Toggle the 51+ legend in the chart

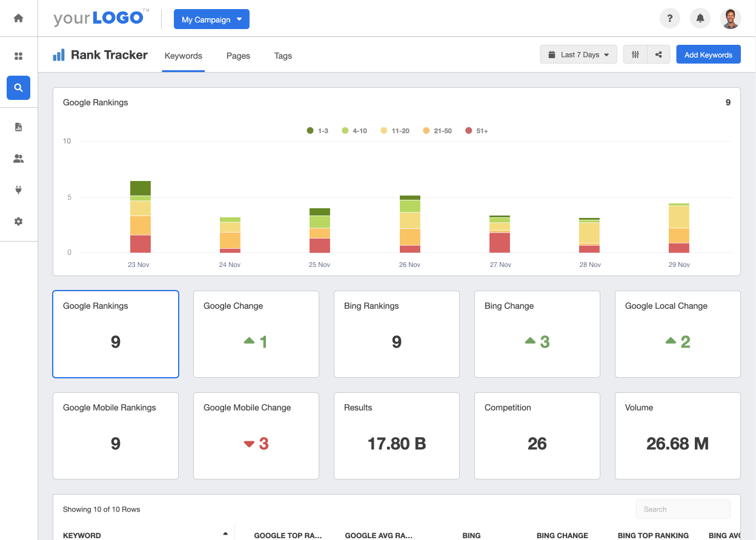477,130
